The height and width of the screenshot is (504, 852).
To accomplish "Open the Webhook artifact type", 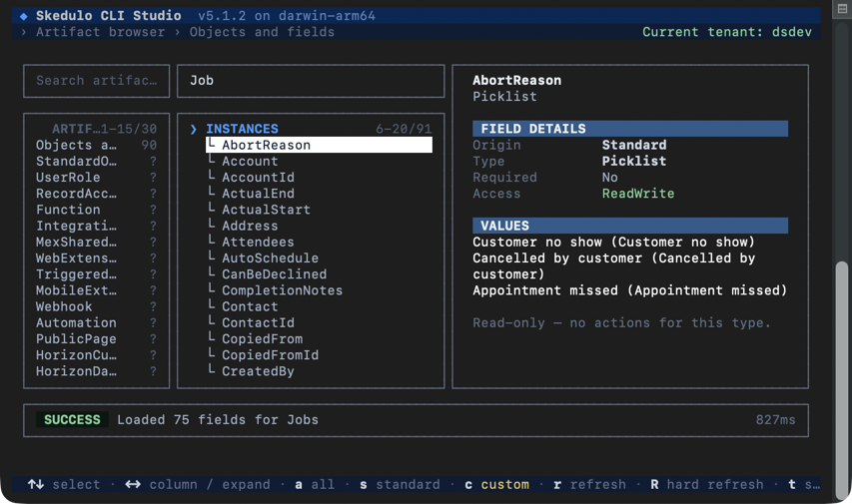I will [96, 306].
